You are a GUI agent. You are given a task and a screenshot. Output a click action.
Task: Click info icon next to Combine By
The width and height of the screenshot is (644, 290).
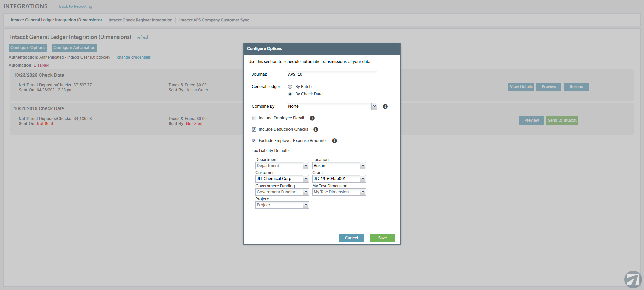385,107
